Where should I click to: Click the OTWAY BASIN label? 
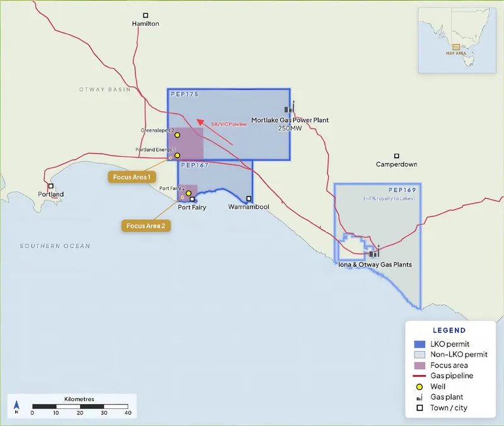pos(105,89)
